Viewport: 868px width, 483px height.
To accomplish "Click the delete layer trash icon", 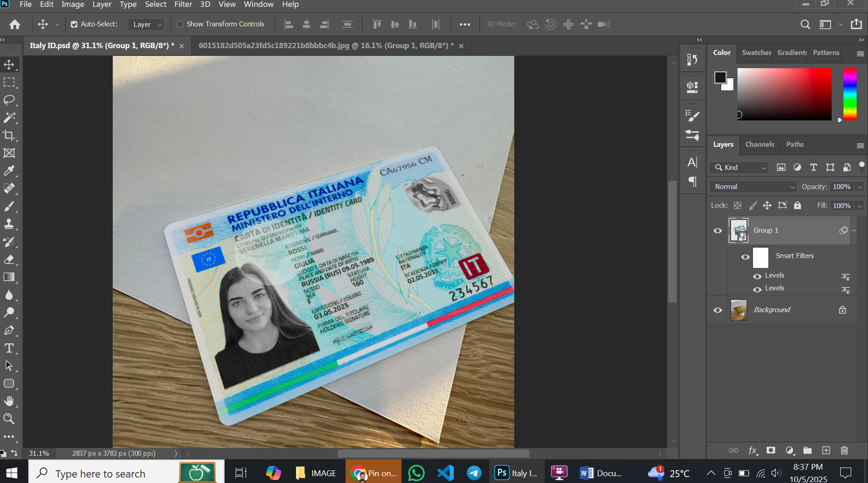I will click(x=844, y=450).
